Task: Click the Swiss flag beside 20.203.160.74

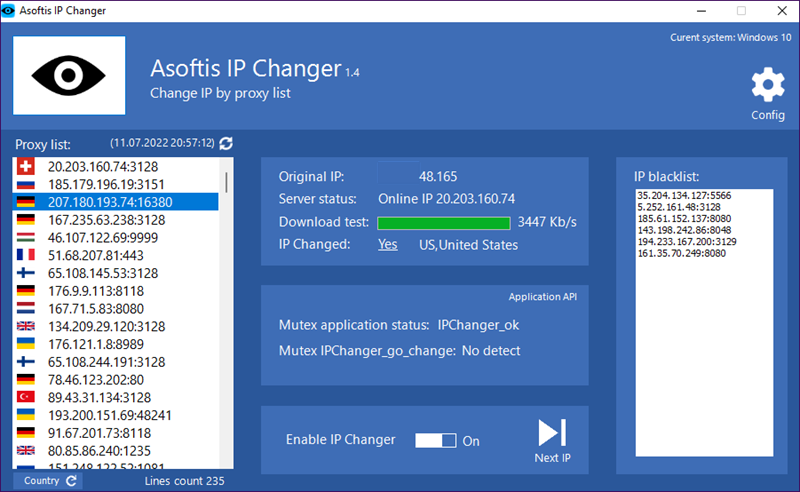Action: pos(26,166)
